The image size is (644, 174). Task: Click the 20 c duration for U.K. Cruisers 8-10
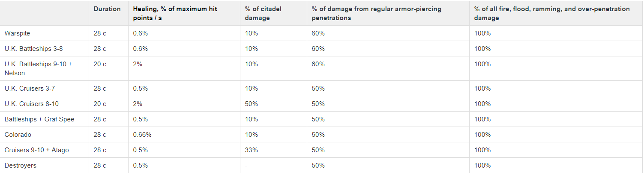coord(100,104)
